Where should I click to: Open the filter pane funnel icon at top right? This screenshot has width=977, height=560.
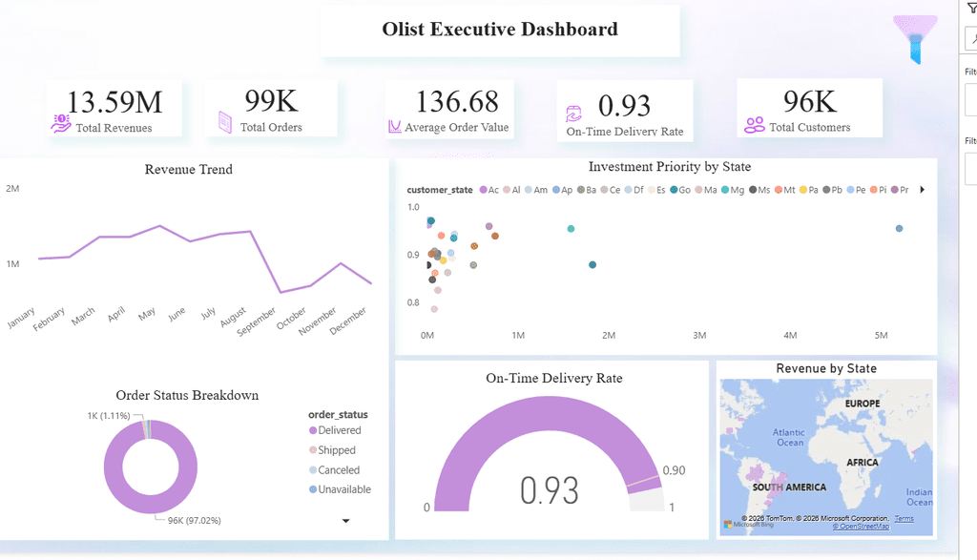tap(972, 8)
